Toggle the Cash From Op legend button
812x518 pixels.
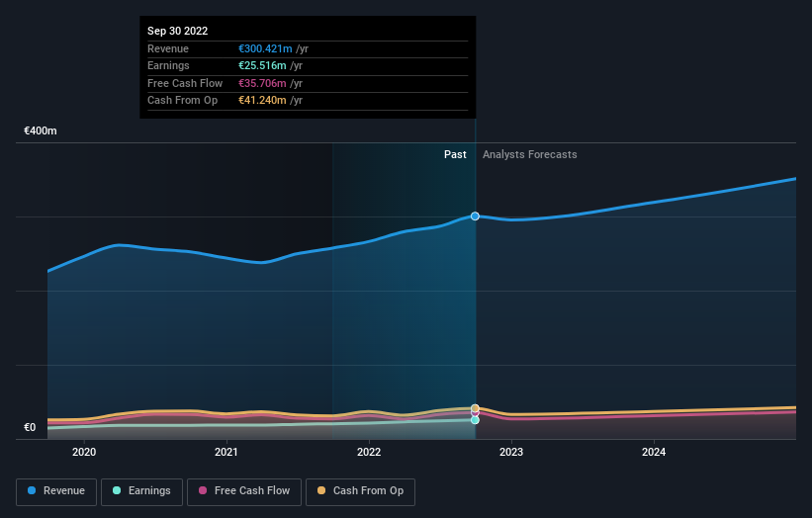click(x=360, y=491)
